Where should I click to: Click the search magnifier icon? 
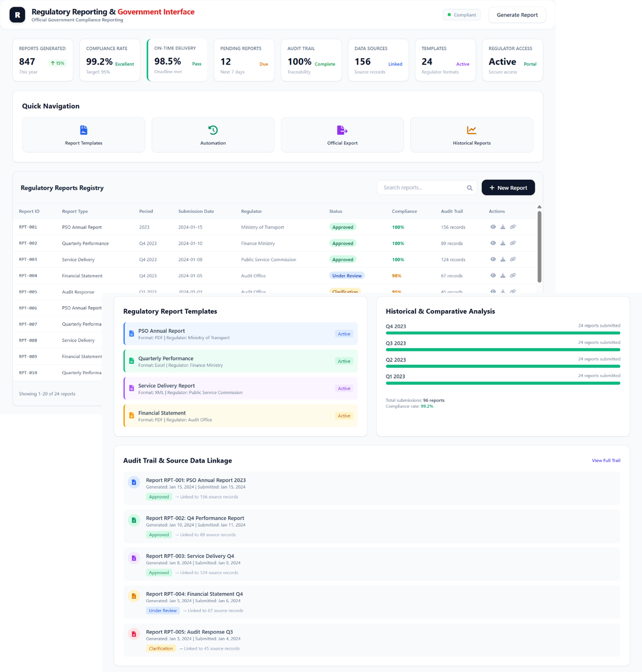[x=469, y=188]
